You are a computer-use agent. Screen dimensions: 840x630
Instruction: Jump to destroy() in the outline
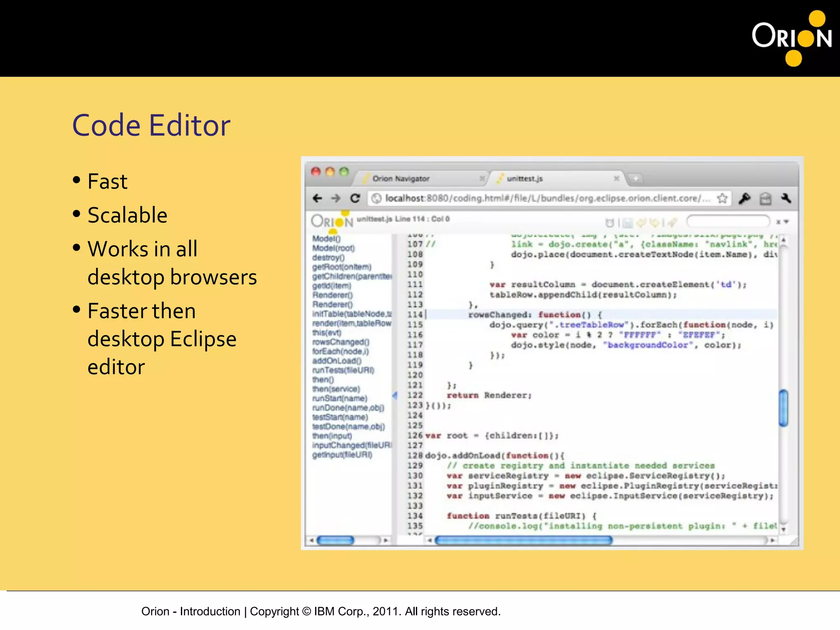(x=328, y=258)
